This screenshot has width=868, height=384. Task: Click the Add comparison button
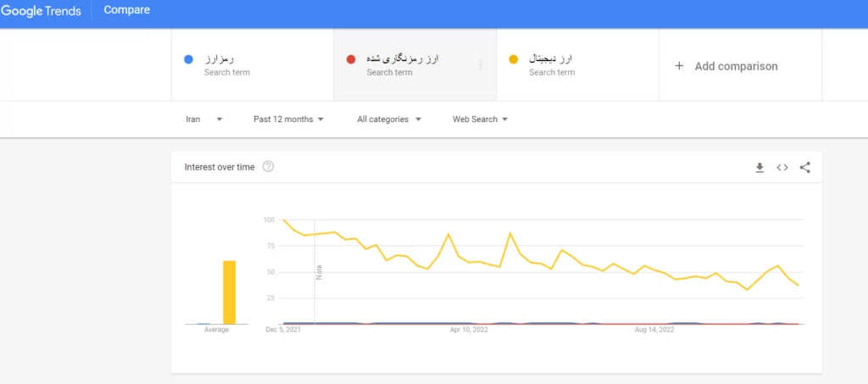(x=736, y=66)
